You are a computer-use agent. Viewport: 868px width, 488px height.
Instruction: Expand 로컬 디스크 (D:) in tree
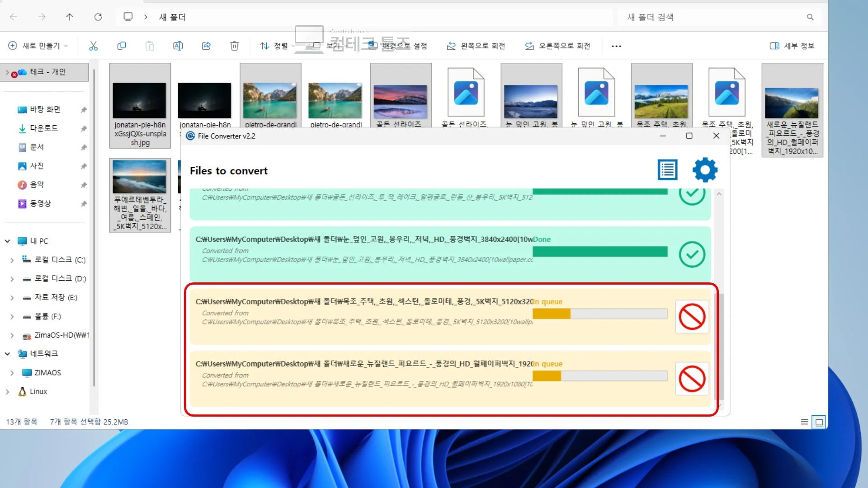[12, 279]
